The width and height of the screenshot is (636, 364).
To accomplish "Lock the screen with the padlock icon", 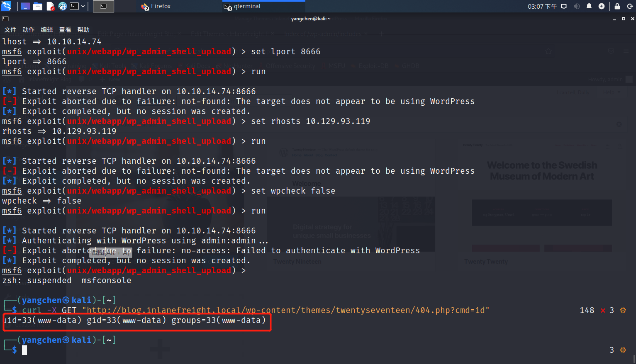I will 617,6.
